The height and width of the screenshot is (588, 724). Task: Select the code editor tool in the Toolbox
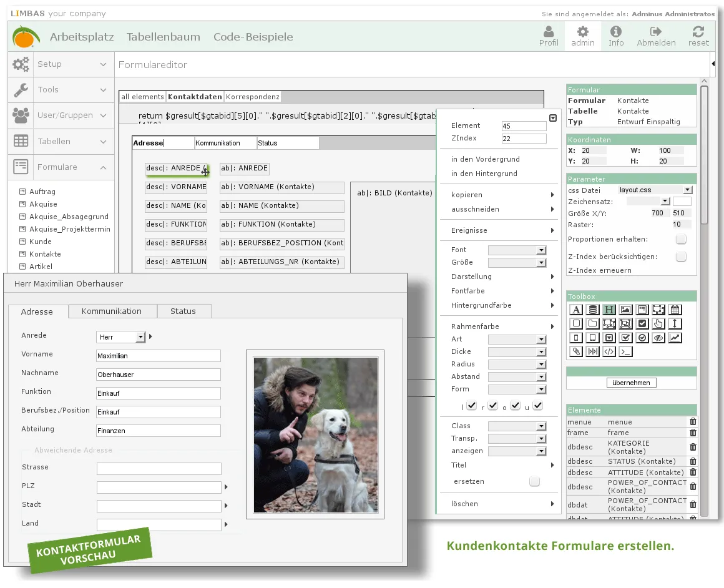pyautogui.click(x=609, y=350)
